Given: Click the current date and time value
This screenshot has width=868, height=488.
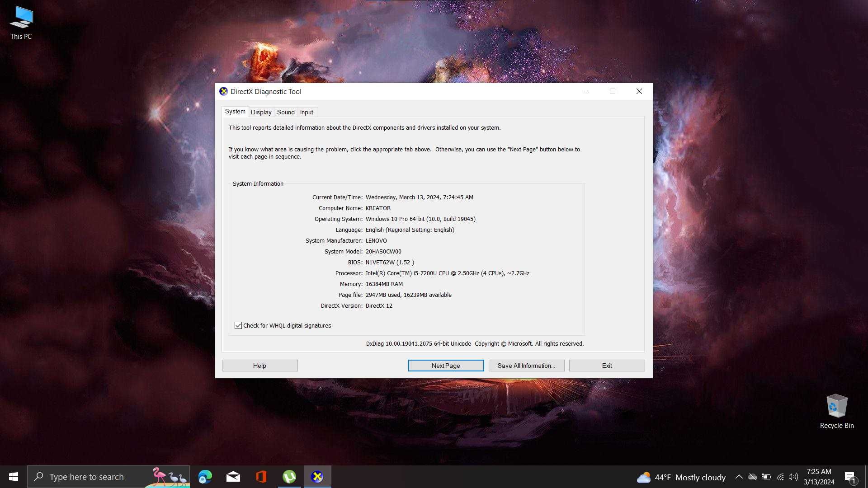Looking at the screenshot, I should 420,197.
